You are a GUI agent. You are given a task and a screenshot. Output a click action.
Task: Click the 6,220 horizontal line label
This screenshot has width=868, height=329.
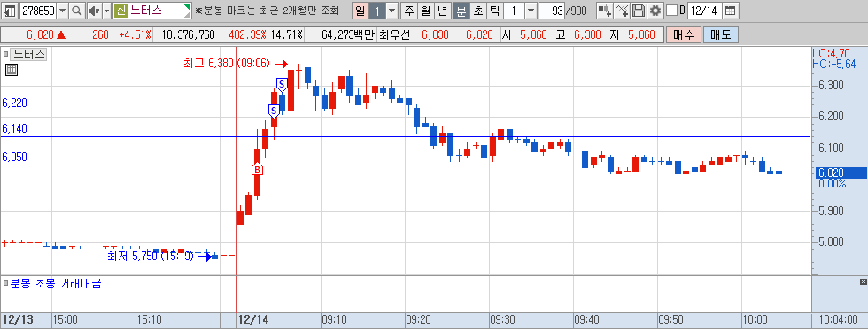tap(14, 103)
